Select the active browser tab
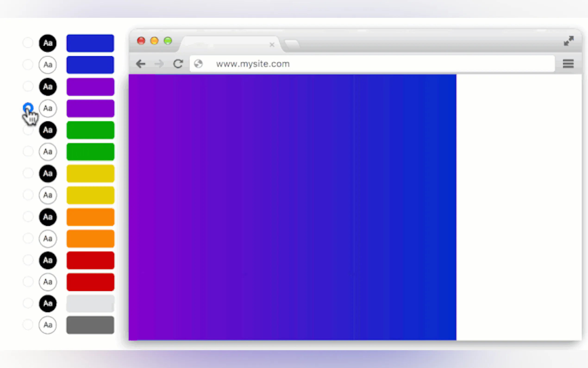Screen dimensions: 588x368 (231, 44)
